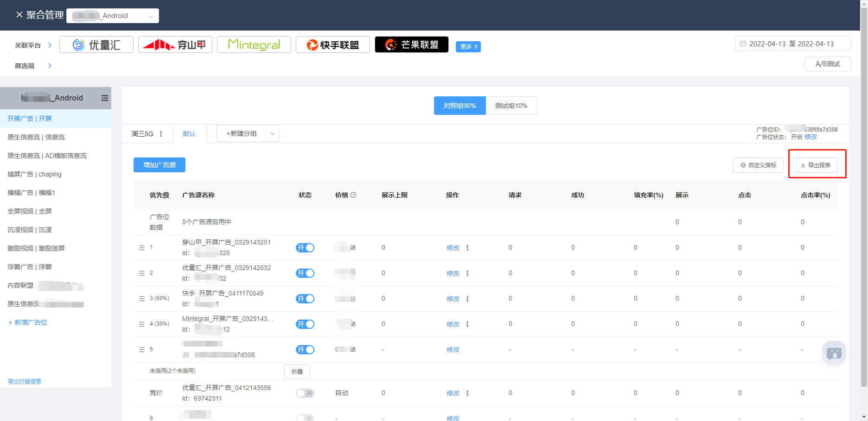Sort by 填充率(%) column header
The height and width of the screenshot is (421, 868).
click(648, 195)
